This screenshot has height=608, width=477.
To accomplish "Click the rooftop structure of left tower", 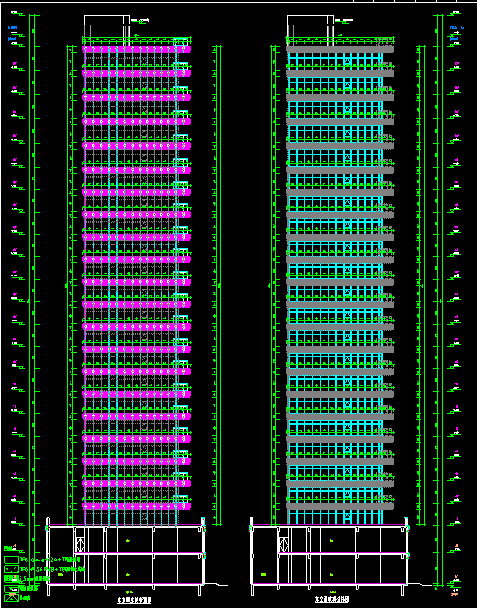I will pos(107,26).
